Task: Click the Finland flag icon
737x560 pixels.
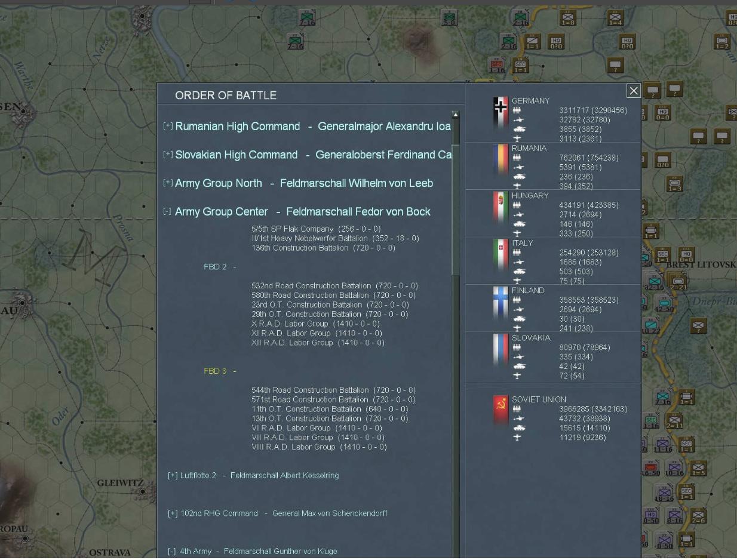Action: pyautogui.click(x=500, y=303)
